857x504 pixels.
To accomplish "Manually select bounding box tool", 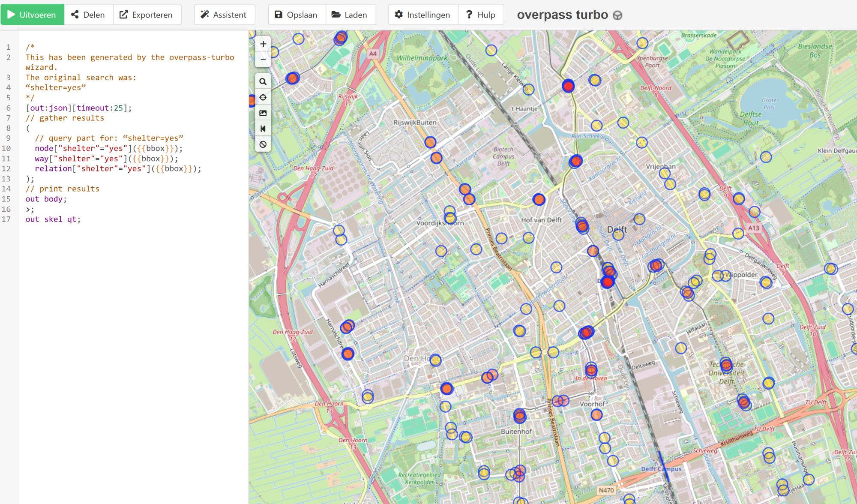I will pos(263,113).
